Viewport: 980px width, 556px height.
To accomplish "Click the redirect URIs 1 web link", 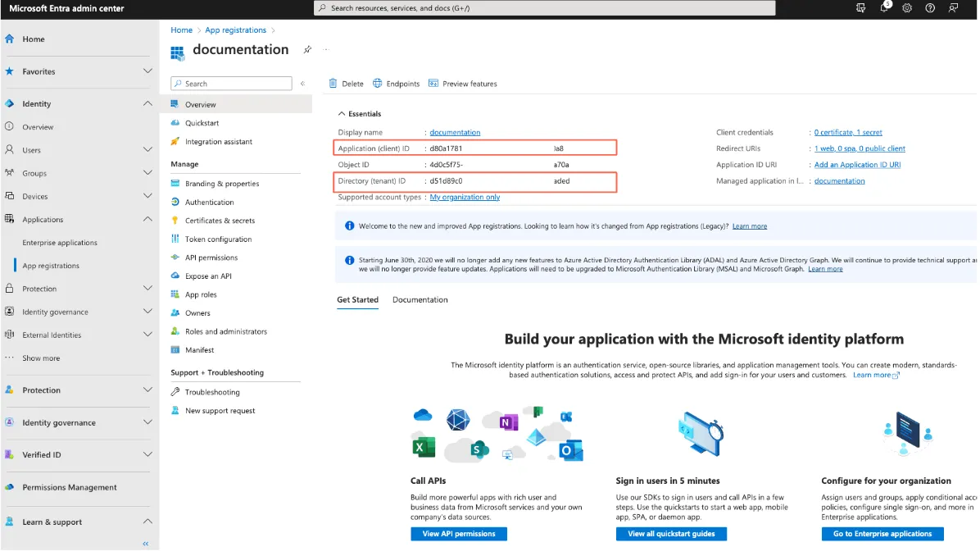I will (x=860, y=149).
